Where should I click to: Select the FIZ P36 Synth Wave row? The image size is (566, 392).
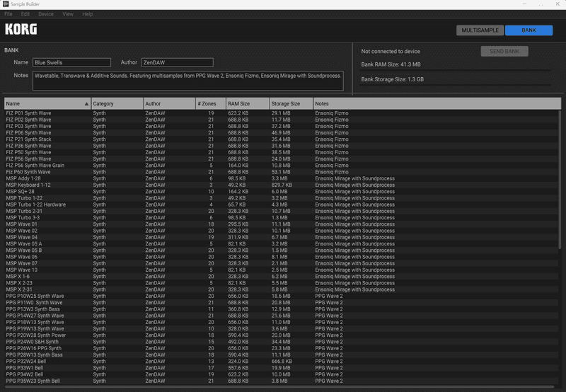click(x=281, y=146)
